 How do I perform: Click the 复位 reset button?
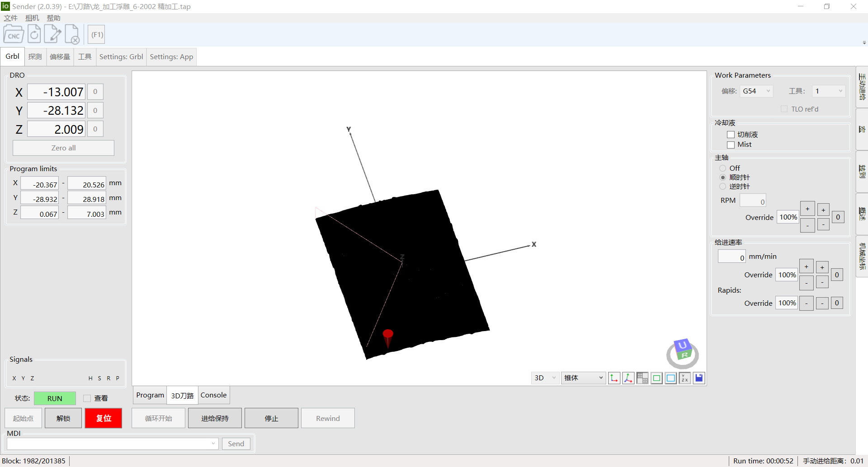[104, 418]
